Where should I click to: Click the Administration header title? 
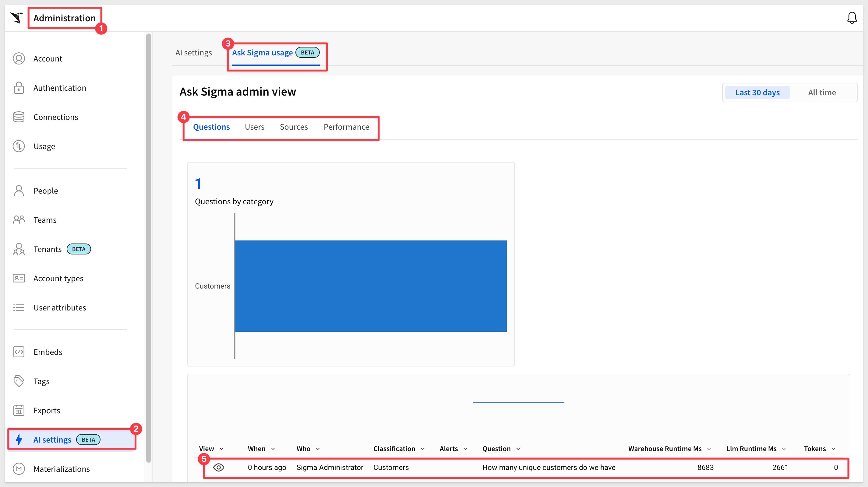click(x=64, y=18)
